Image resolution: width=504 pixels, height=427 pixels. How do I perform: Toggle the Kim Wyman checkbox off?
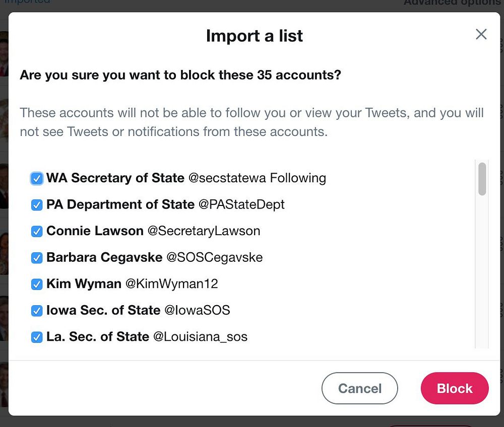[37, 284]
